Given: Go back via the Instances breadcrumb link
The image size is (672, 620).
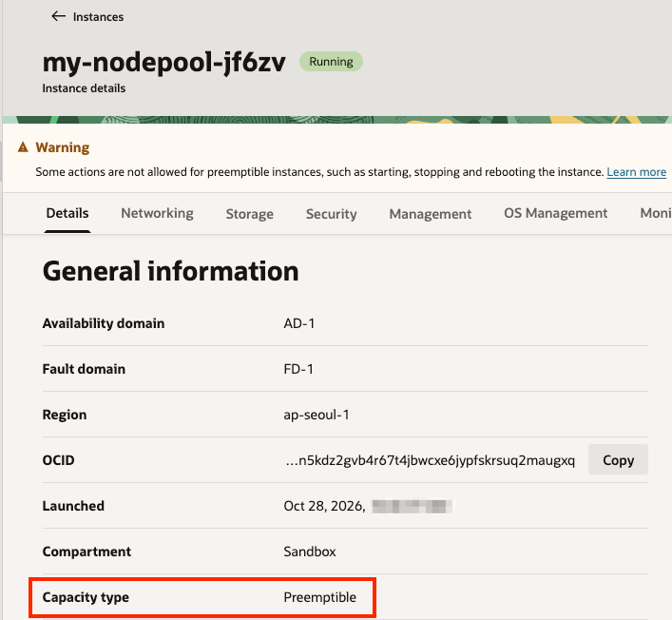Looking at the screenshot, I should 98,17.
